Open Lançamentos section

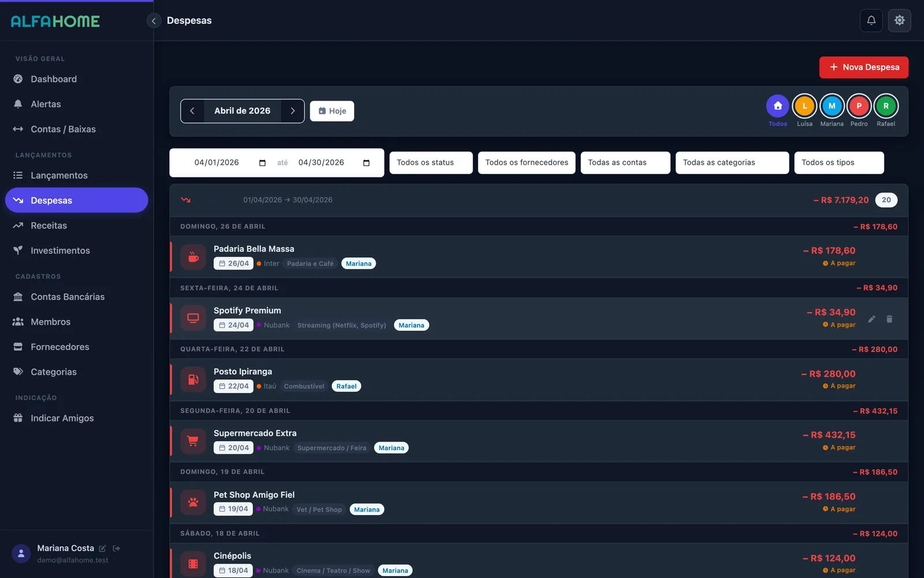[77, 175]
